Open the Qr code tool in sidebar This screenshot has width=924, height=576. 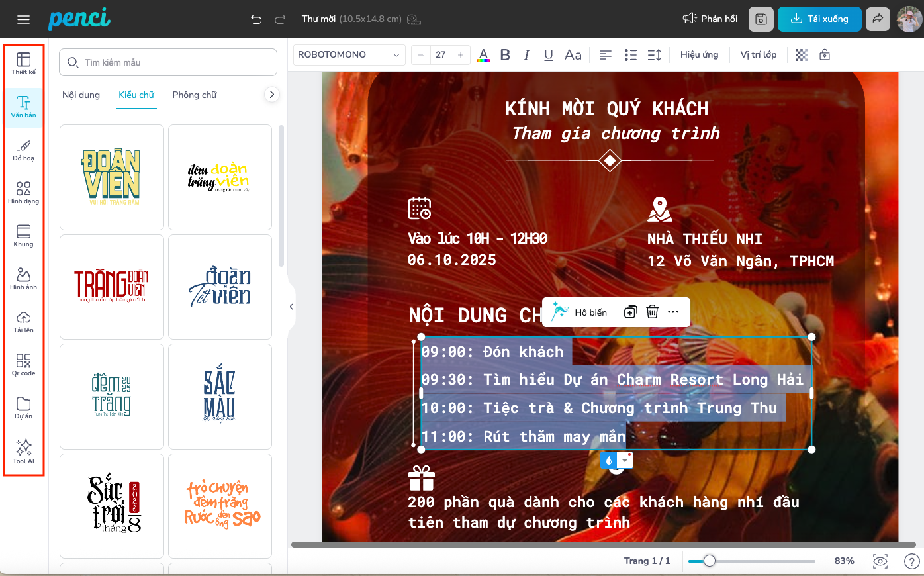(x=23, y=364)
